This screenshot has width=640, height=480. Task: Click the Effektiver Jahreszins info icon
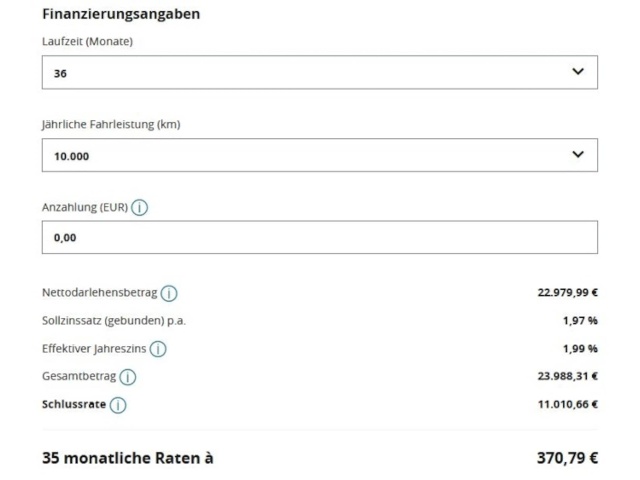tap(158, 349)
